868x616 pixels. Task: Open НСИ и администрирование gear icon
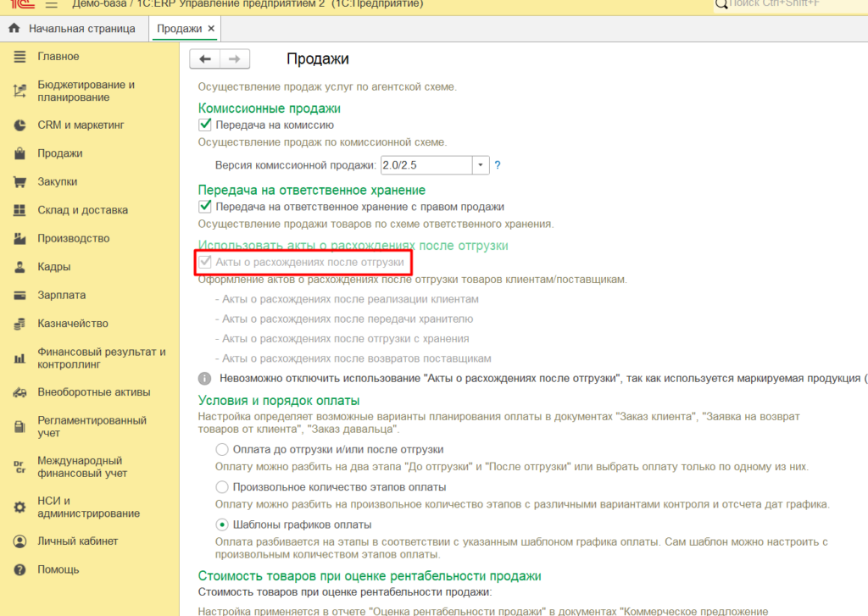(x=20, y=507)
